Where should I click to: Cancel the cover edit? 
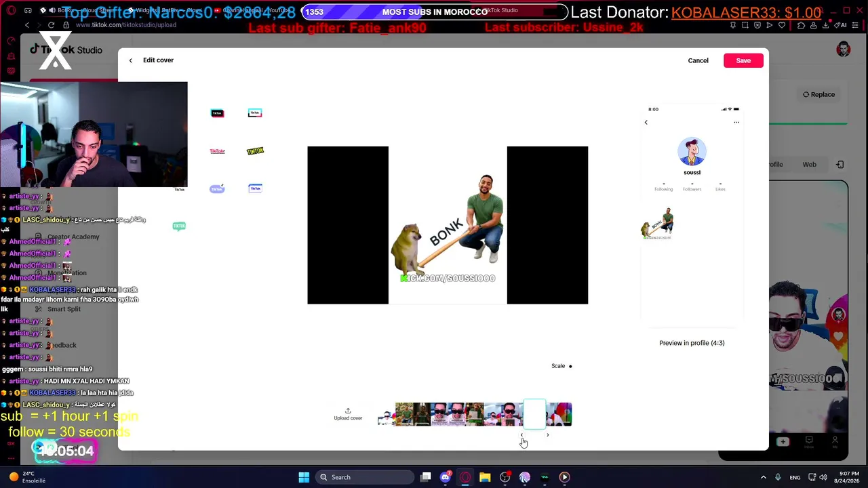pos(698,60)
